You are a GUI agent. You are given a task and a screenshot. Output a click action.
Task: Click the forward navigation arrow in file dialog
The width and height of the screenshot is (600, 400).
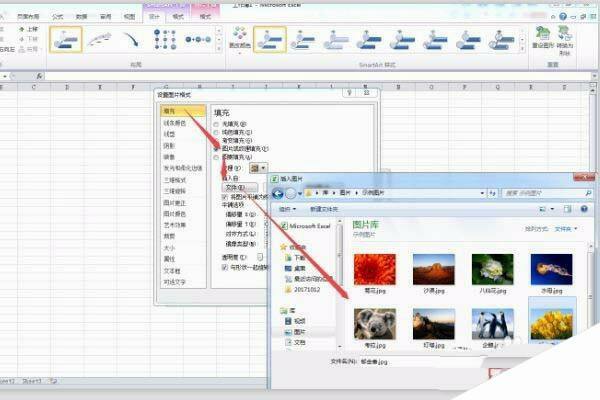click(x=291, y=194)
